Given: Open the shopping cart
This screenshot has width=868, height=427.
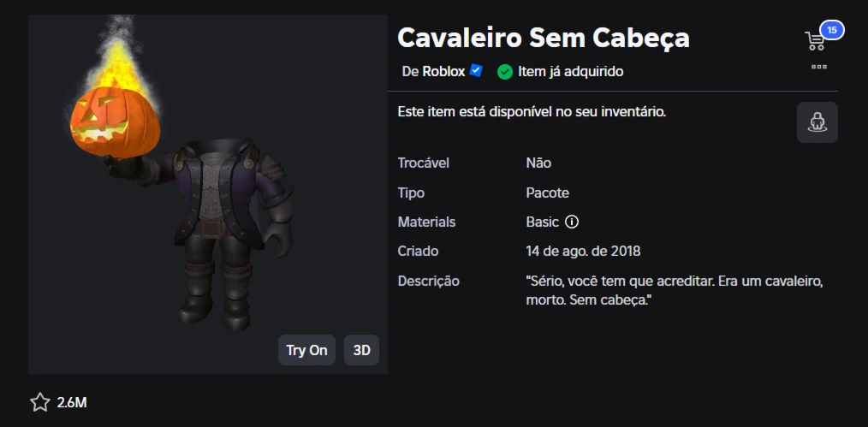Looking at the screenshot, I should [815, 40].
